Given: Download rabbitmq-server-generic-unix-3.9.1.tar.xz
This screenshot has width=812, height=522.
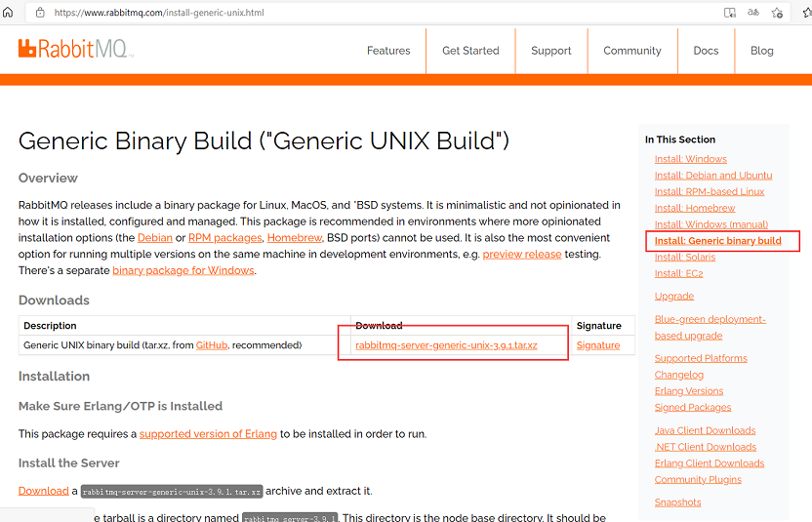Looking at the screenshot, I should (446, 344).
